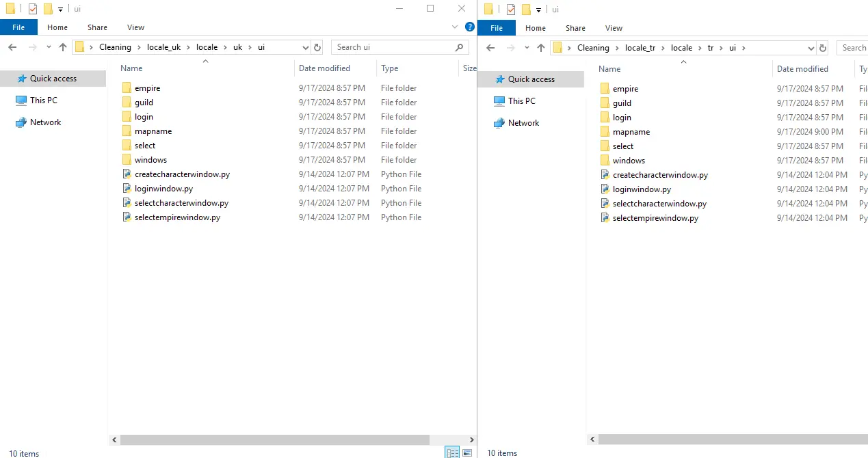Open address bar history dropdown in locale_uk window
Screen dimensions: 868x458
305,47
